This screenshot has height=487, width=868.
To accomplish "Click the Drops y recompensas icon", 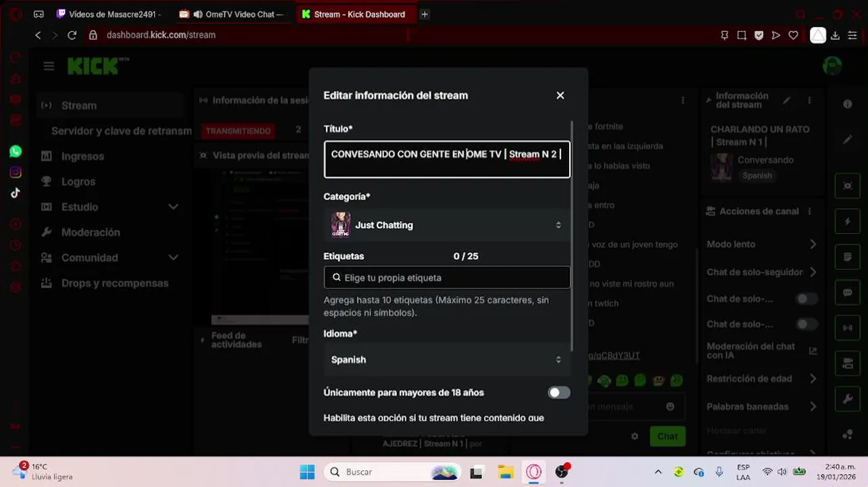I will click(x=47, y=283).
